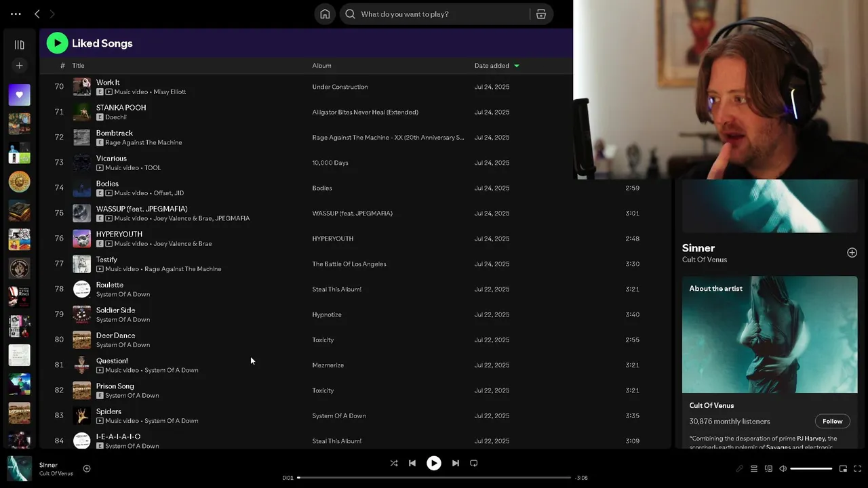Open the About the artist card image
Image resolution: width=868 pixels, height=488 pixels.
pos(770,334)
